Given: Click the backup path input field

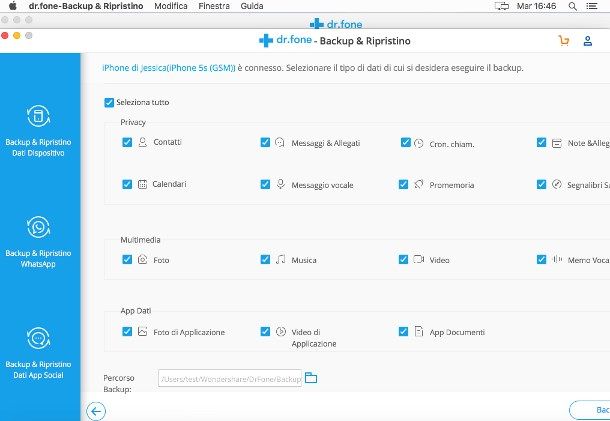Looking at the screenshot, I should (x=230, y=378).
